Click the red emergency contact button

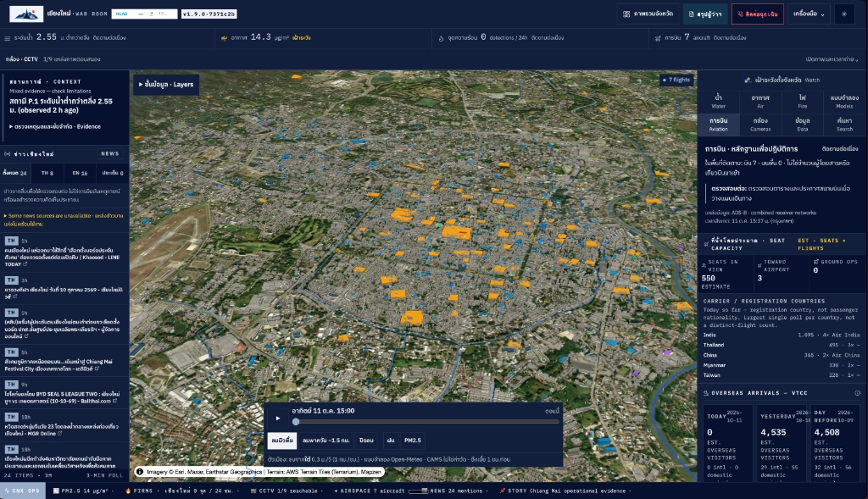point(757,14)
